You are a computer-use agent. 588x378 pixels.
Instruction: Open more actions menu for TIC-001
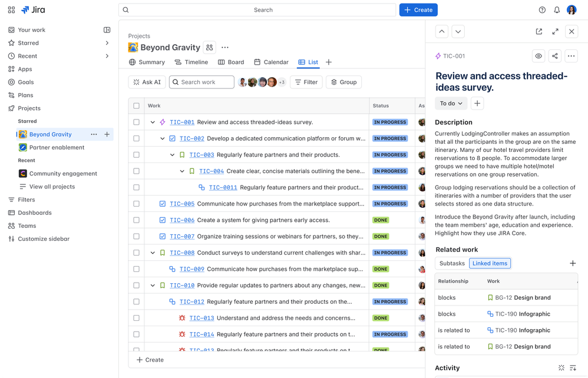[x=571, y=56]
